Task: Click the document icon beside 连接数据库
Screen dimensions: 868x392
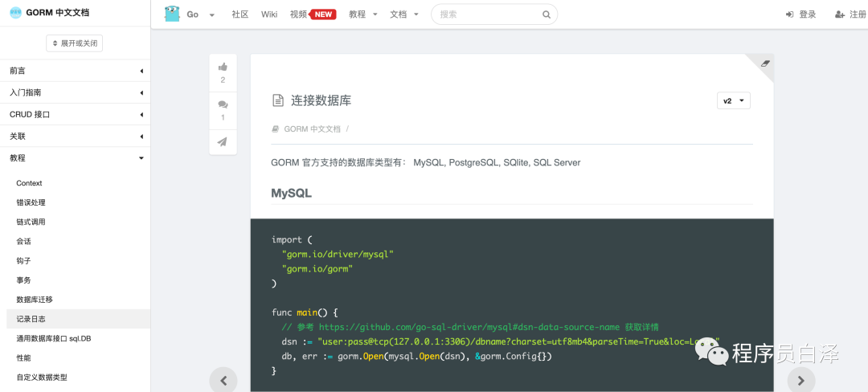Action: [x=278, y=100]
